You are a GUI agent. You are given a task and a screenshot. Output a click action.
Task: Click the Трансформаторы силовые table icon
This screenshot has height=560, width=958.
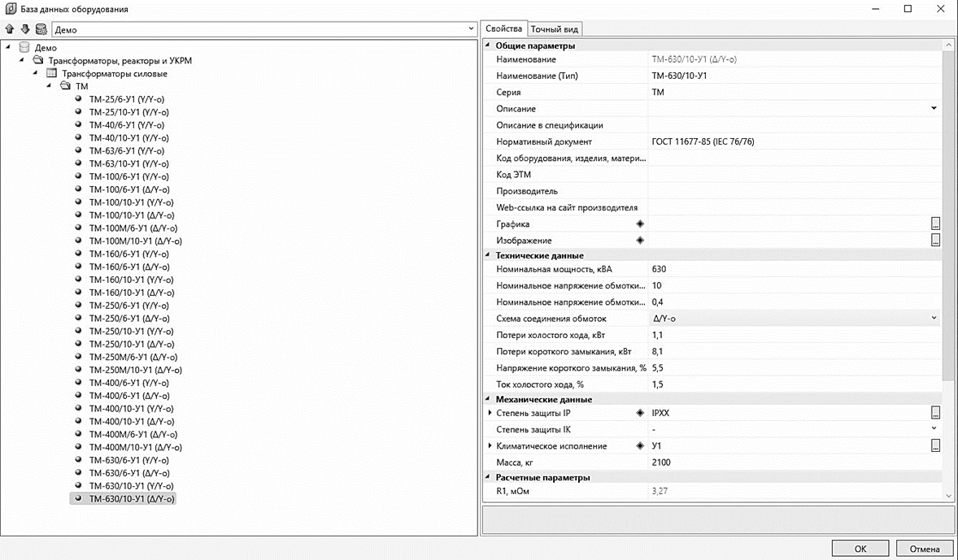(x=51, y=73)
